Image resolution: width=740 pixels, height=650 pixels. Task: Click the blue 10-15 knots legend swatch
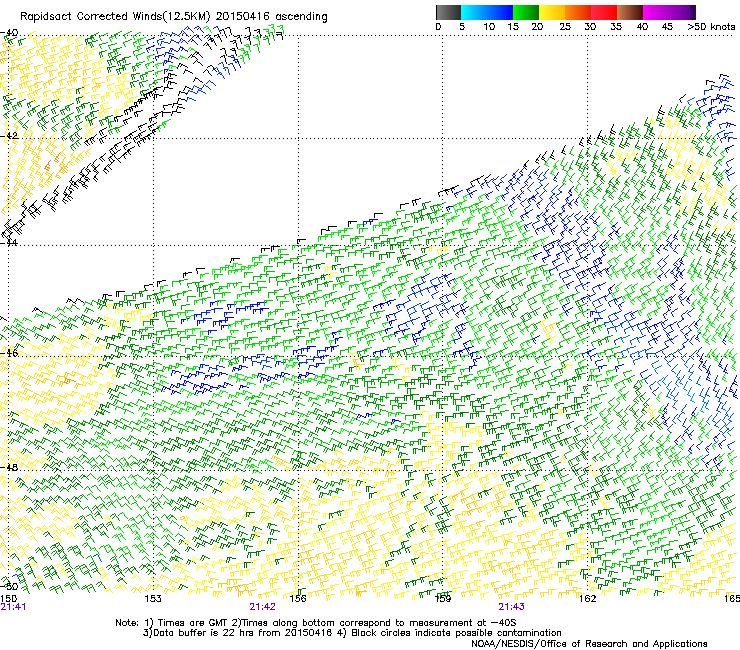(500, 12)
